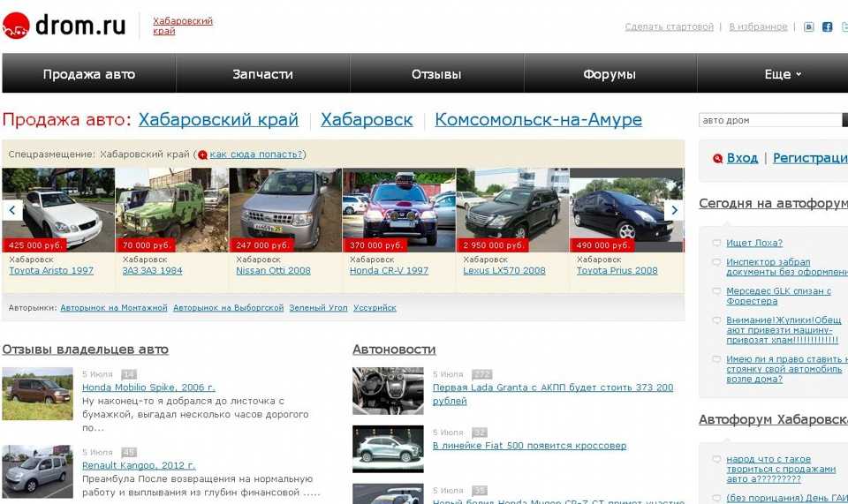The height and width of the screenshot is (504, 848).
Task: Click Honda CR-V 1997 listing link
Action: point(389,271)
